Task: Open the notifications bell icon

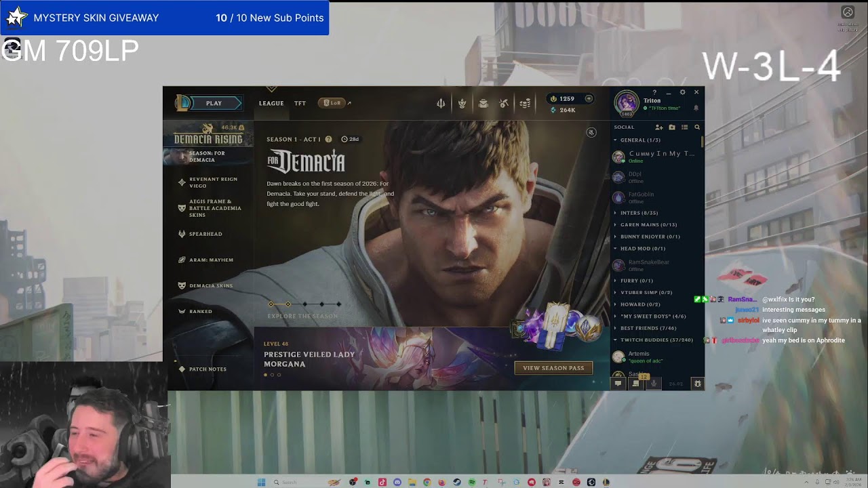Action: tap(696, 108)
